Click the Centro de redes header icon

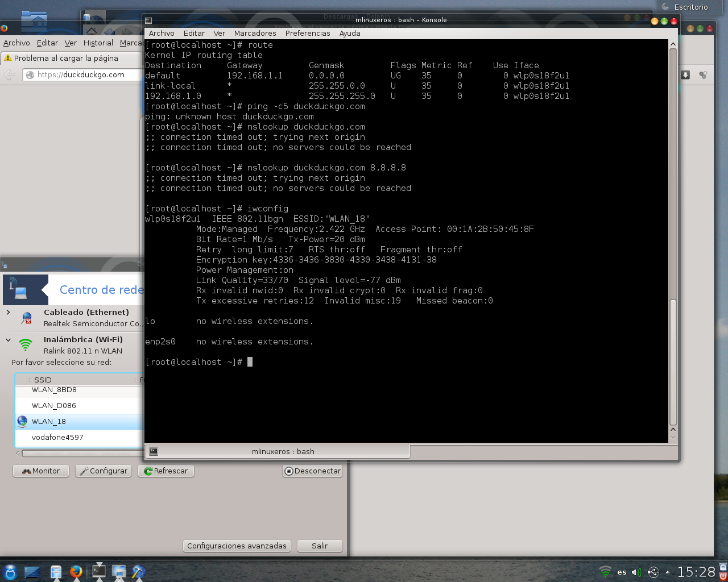[x=26, y=290]
